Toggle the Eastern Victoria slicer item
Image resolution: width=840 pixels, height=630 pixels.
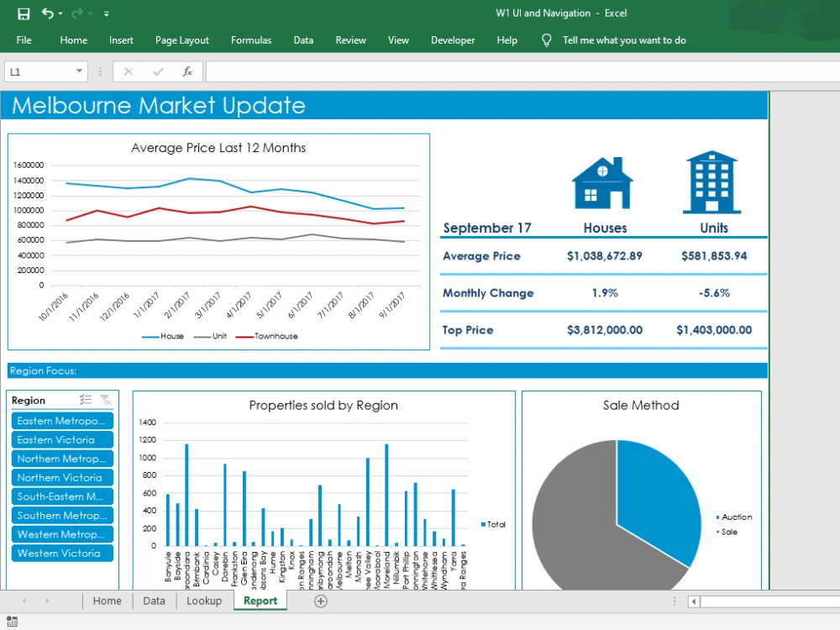[62, 440]
